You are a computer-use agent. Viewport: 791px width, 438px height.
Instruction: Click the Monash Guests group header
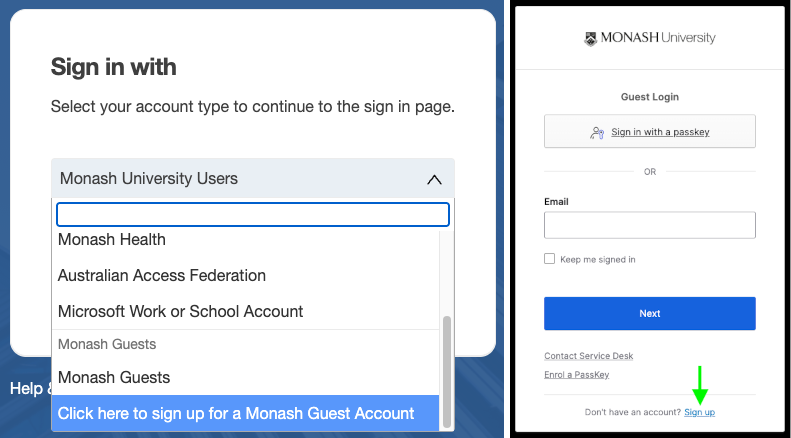point(107,344)
